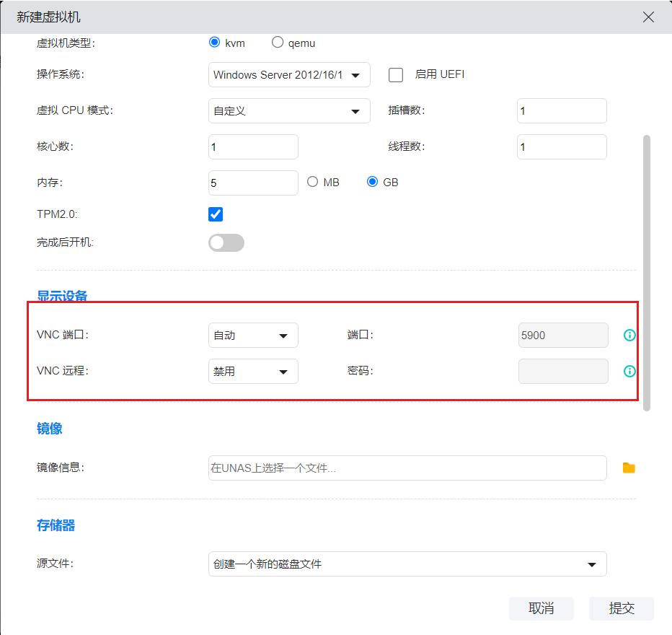Click the 显示设备 section heading
The height and width of the screenshot is (635, 672).
pos(62,296)
